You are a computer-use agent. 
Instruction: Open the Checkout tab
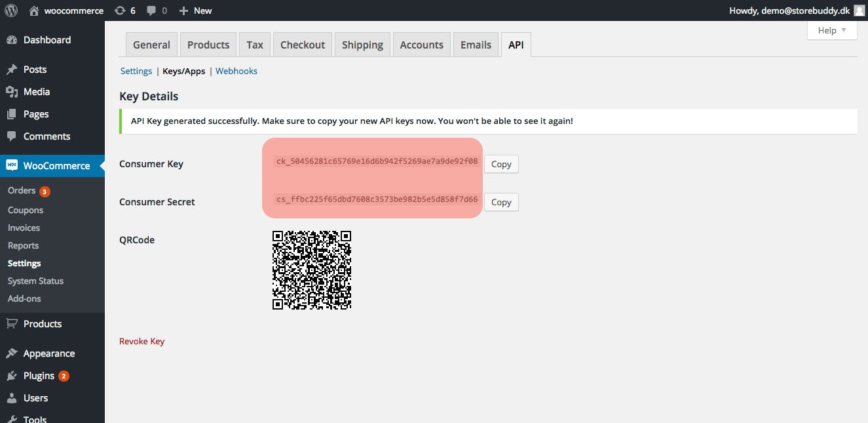tap(303, 45)
